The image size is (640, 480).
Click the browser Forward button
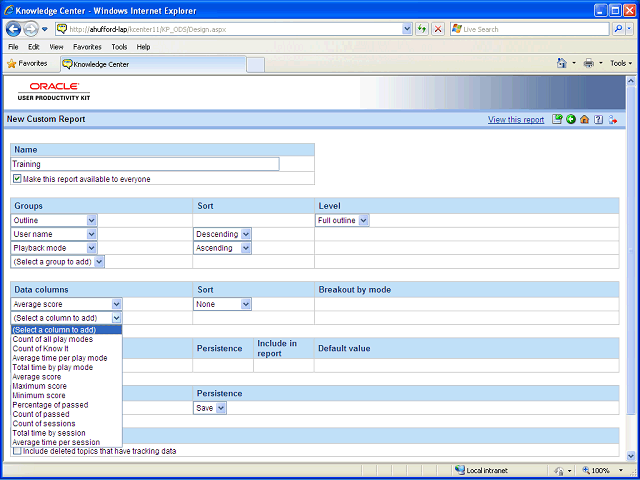tap(30, 29)
